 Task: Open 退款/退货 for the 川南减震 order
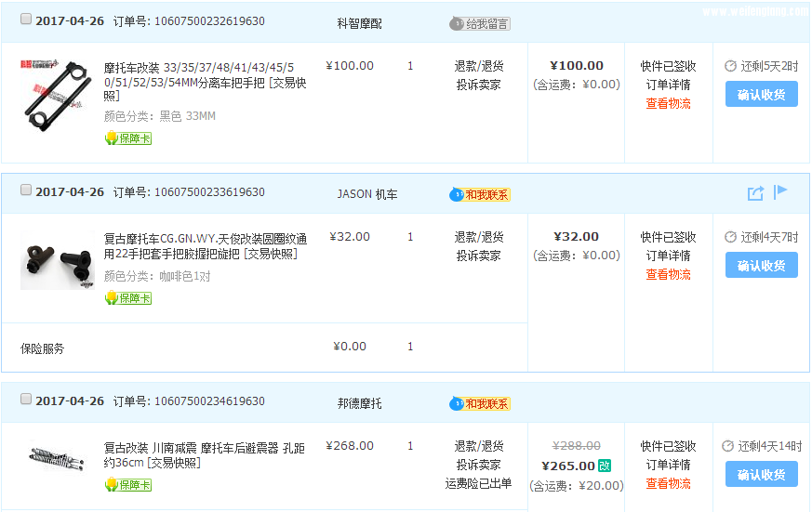click(x=478, y=446)
